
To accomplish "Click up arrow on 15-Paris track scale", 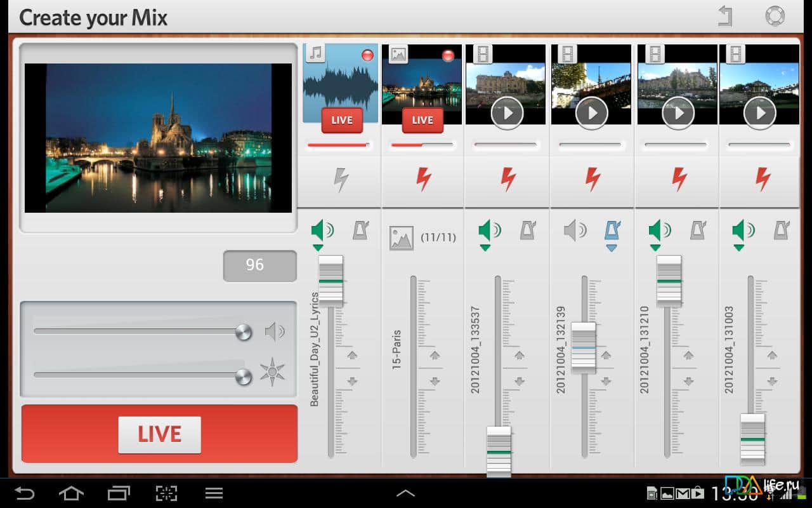I will (435, 355).
